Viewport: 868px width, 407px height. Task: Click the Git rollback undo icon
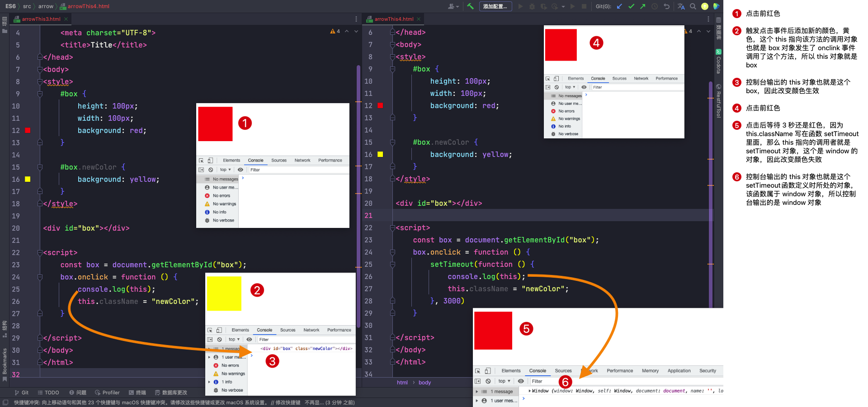[x=666, y=6]
